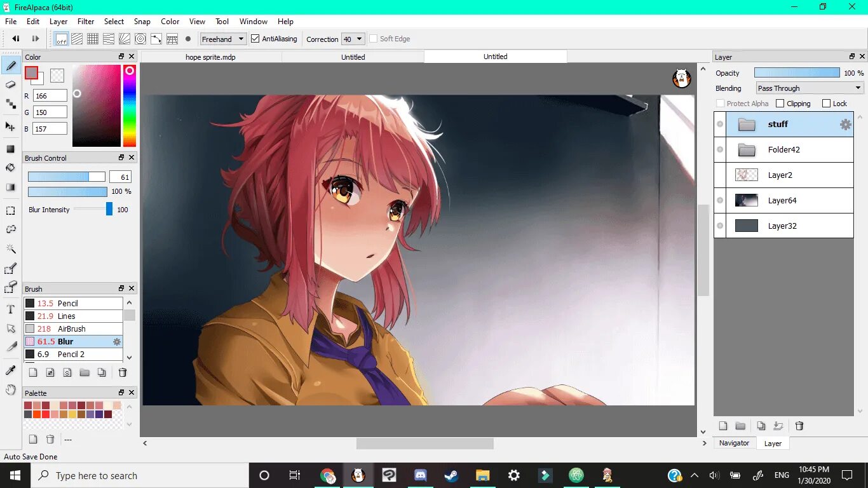Click the R value input field
This screenshot has height=488, width=868.
click(x=50, y=96)
